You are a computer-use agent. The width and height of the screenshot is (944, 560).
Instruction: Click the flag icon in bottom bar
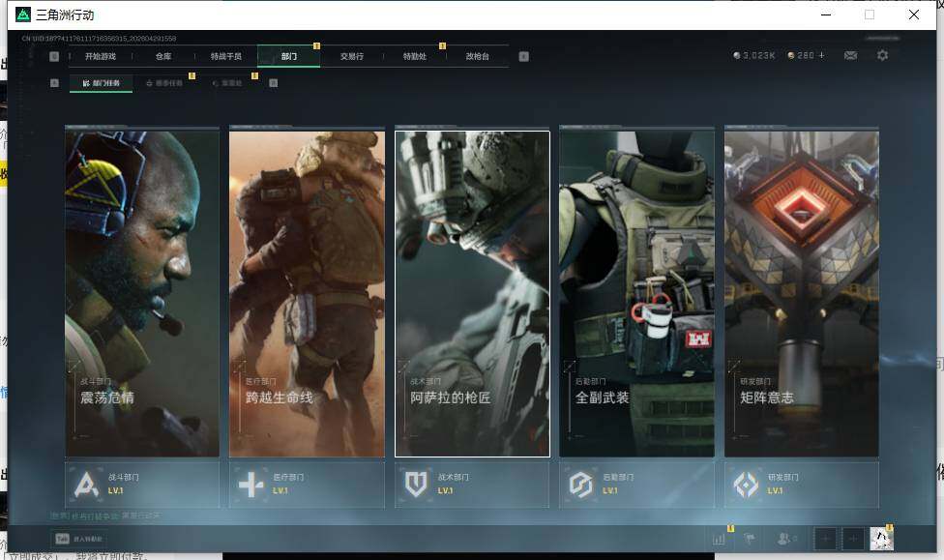tap(750, 539)
